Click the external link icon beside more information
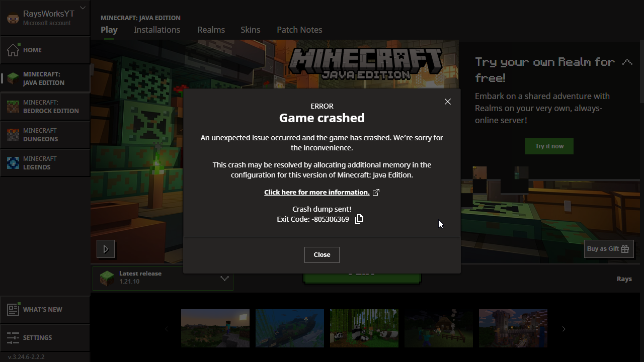The height and width of the screenshot is (362, 644). click(x=376, y=192)
